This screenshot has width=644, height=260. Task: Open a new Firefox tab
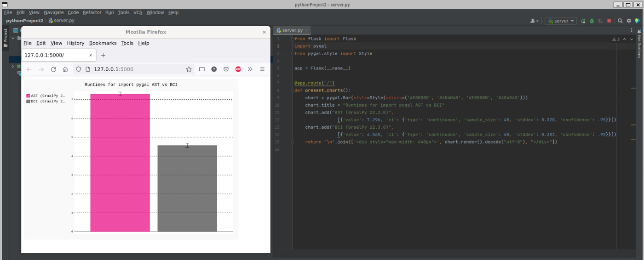(103, 55)
